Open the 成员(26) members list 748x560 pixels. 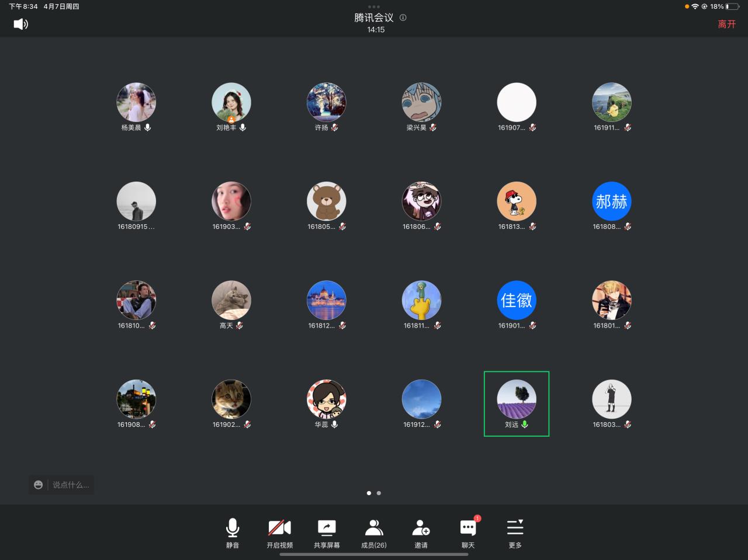(373, 533)
